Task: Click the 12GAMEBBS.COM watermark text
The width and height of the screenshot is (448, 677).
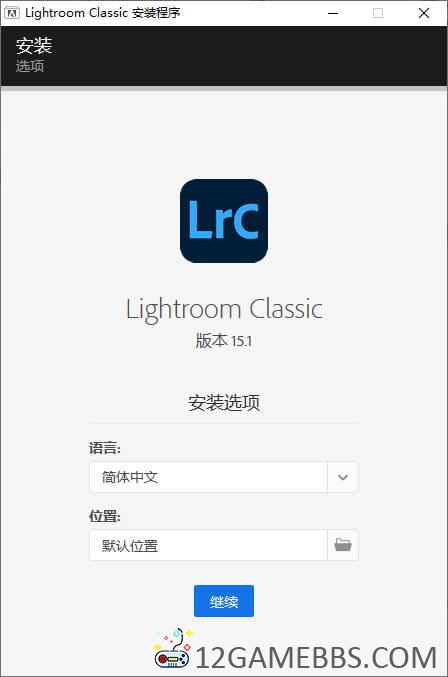Action: click(316, 658)
